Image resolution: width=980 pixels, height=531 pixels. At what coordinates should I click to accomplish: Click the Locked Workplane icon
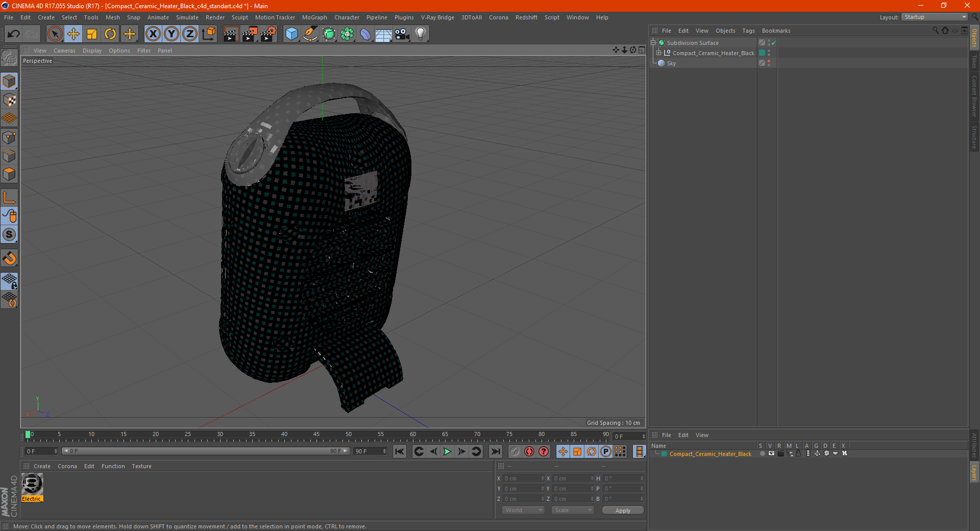click(x=9, y=281)
